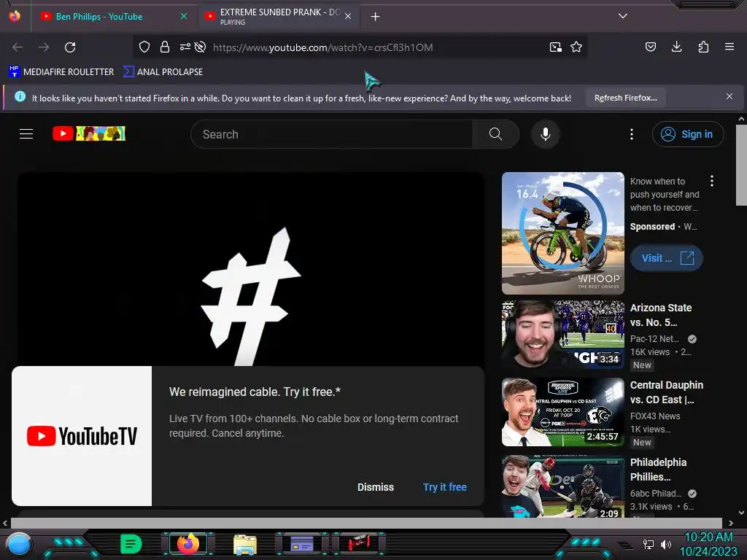Open the Start orb on the taskbar
Viewport: 747px width, 560px height.
18,544
